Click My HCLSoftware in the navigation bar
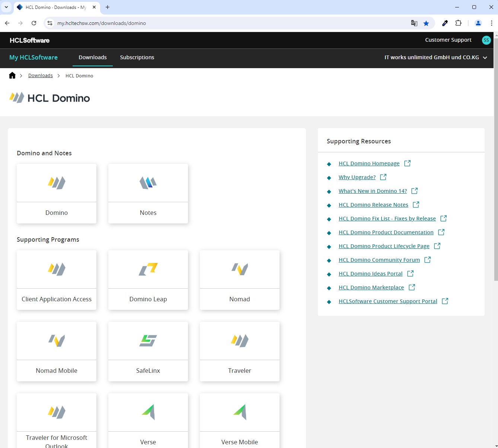This screenshot has width=498, height=448. pos(33,57)
